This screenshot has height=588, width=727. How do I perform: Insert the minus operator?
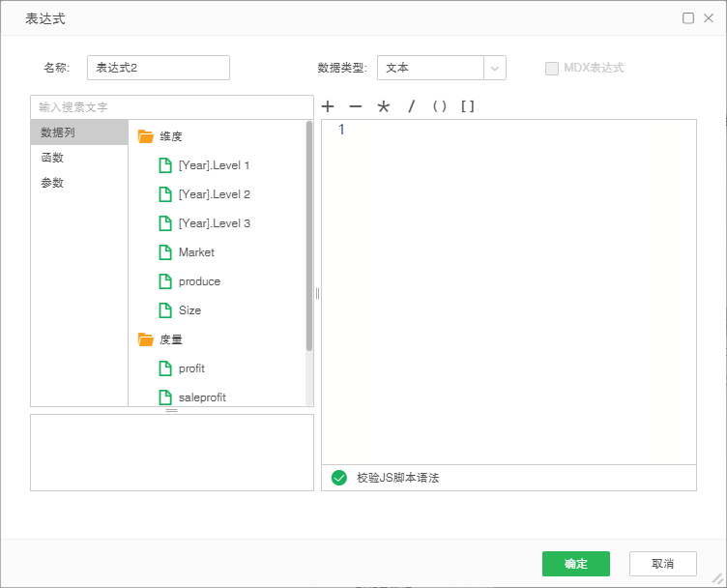[356, 106]
